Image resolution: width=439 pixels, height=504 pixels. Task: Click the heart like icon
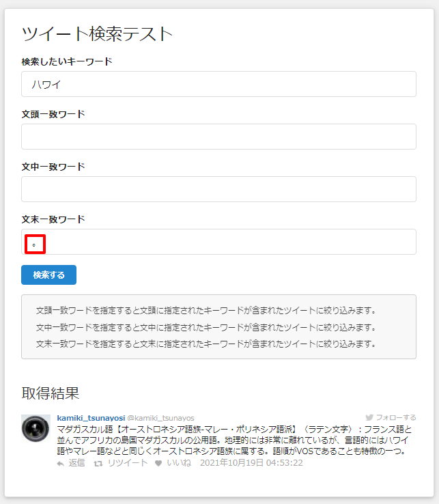(x=158, y=463)
